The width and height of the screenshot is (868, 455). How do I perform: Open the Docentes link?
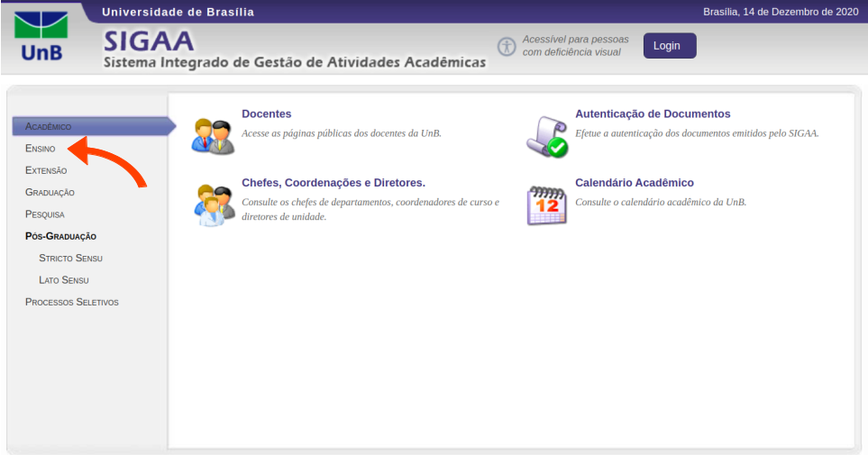266,114
